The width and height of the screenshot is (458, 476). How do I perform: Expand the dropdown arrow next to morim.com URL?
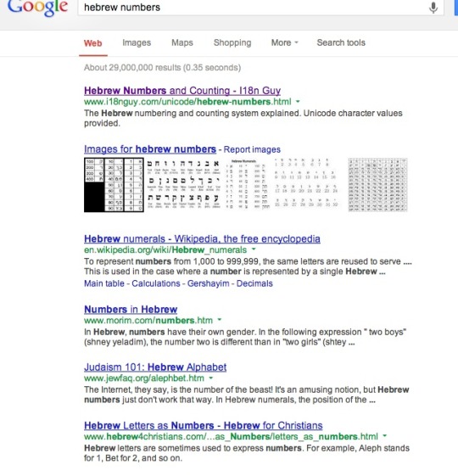tap(220, 320)
